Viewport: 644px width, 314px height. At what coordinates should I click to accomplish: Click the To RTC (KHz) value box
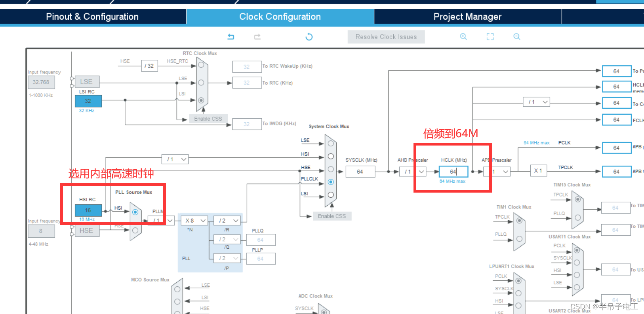pos(247,83)
